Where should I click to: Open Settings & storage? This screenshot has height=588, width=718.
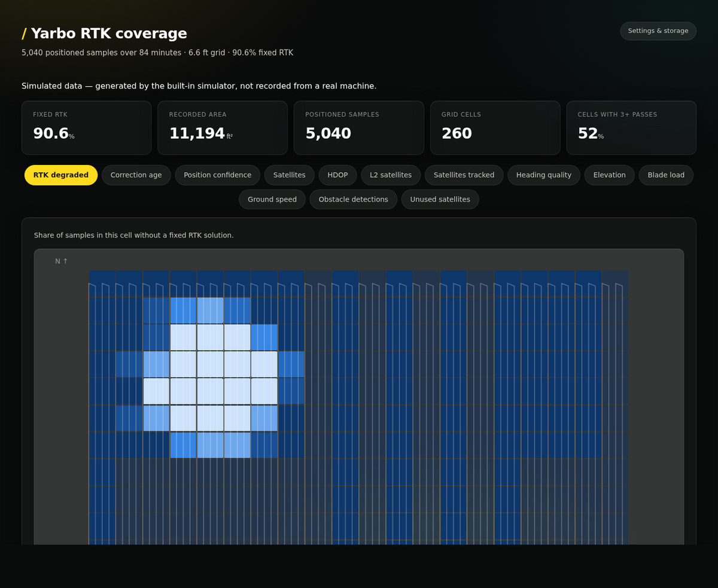658,31
